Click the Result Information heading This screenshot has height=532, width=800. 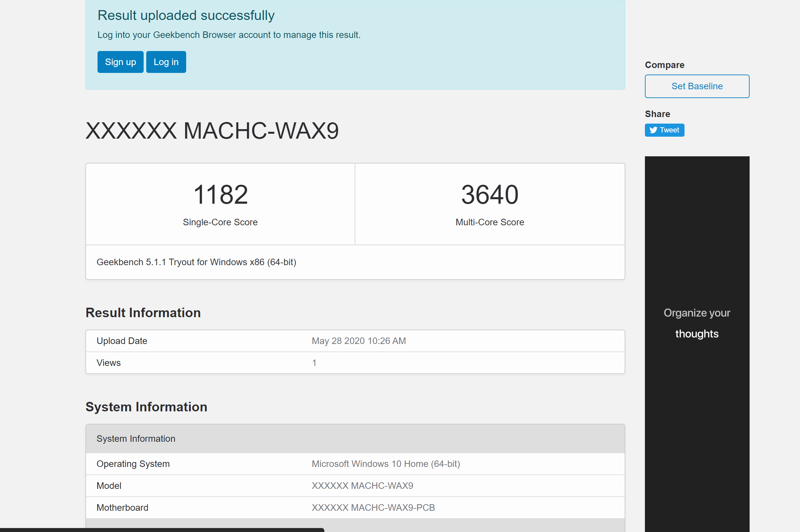point(143,313)
